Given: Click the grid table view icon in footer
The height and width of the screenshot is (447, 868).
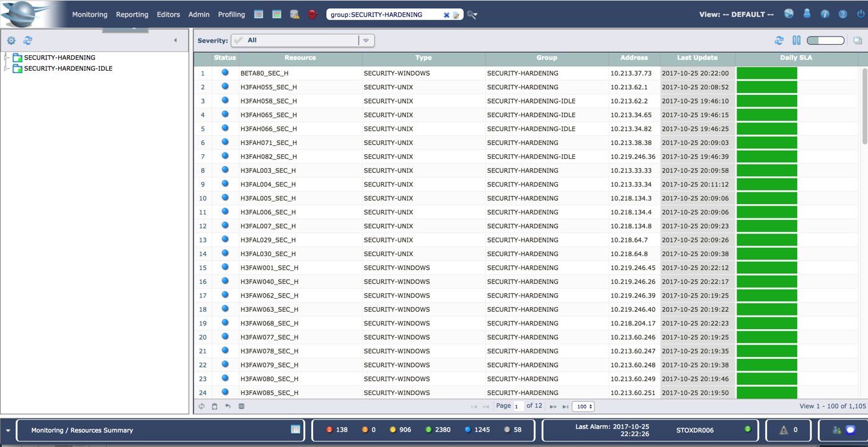Looking at the screenshot, I should click(241, 407).
